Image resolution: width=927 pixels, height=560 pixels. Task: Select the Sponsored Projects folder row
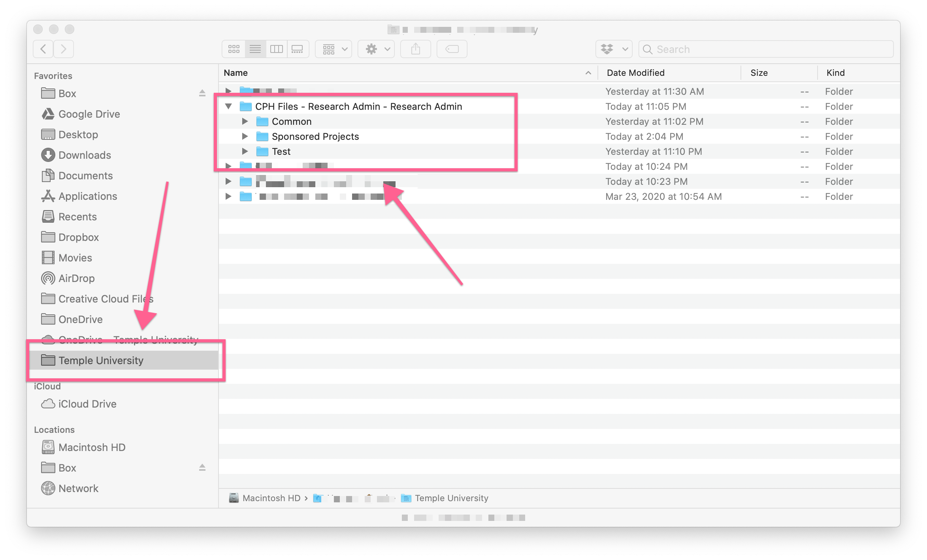(560, 136)
